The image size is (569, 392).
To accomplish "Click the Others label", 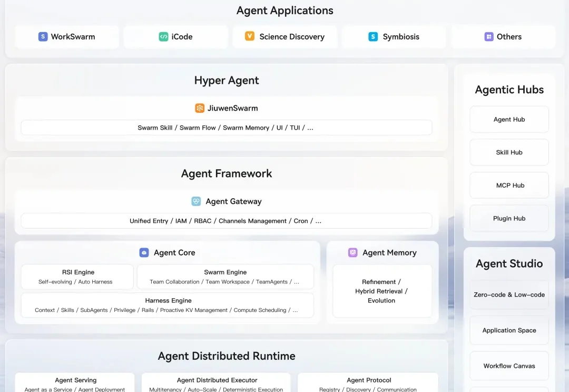I will [509, 37].
